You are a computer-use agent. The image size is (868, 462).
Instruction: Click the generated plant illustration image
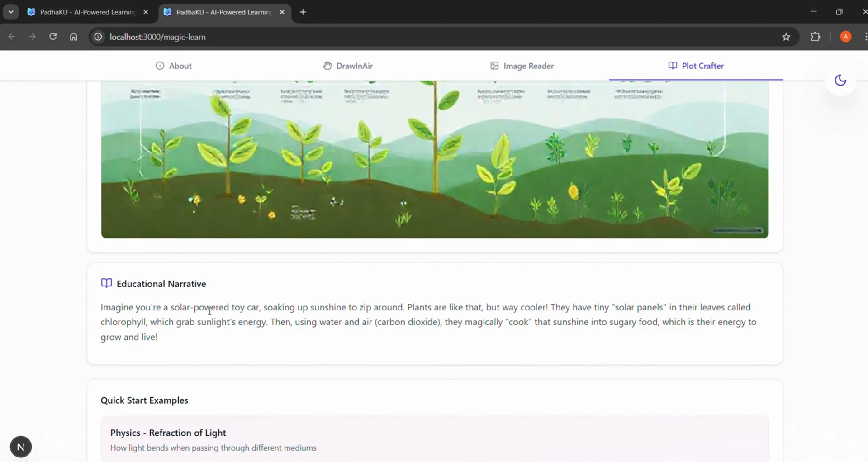[x=435, y=159]
